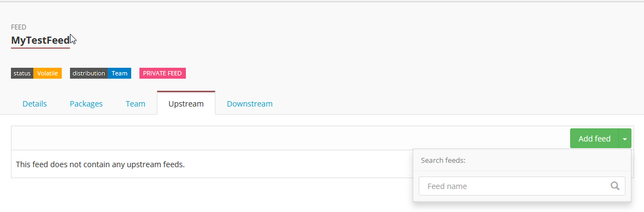The height and width of the screenshot is (212, 644).
Task: Click the orange Volatile status badge
Action: (x=47, y=74)
